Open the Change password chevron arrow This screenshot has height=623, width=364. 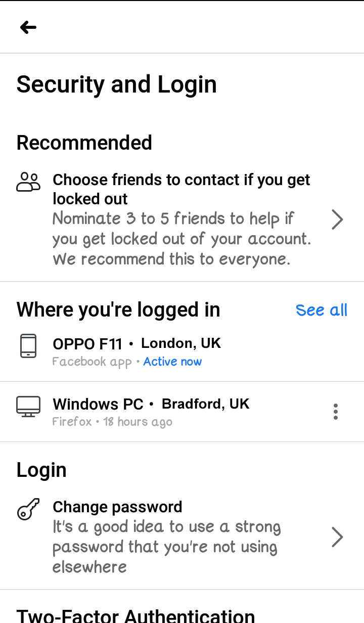337,537
